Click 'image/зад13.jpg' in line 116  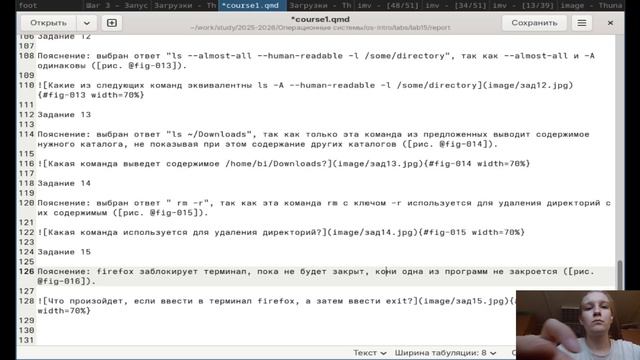[x=378, y=164]
